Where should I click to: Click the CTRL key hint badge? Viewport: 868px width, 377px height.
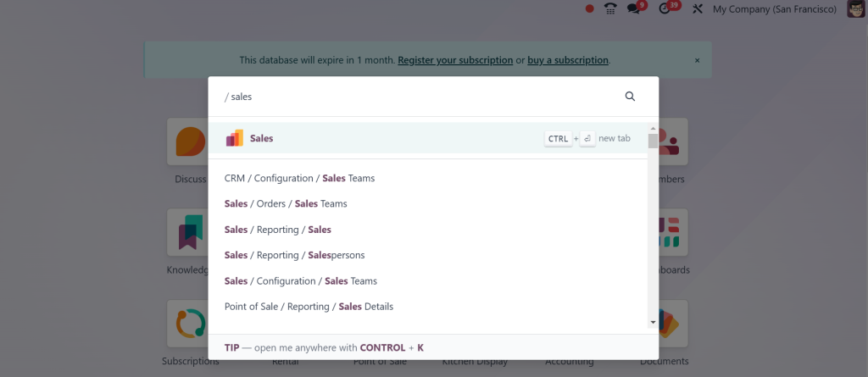tap(558, 138)
